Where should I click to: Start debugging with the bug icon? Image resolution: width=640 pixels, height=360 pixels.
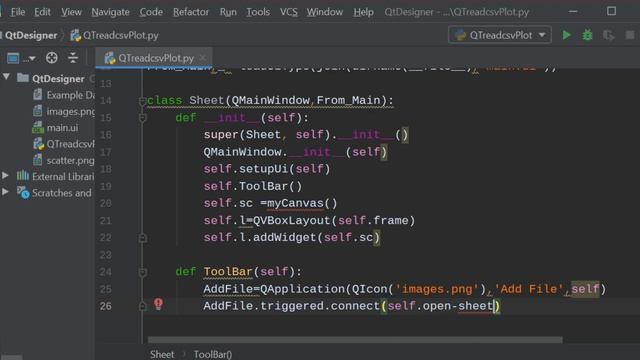587,35
